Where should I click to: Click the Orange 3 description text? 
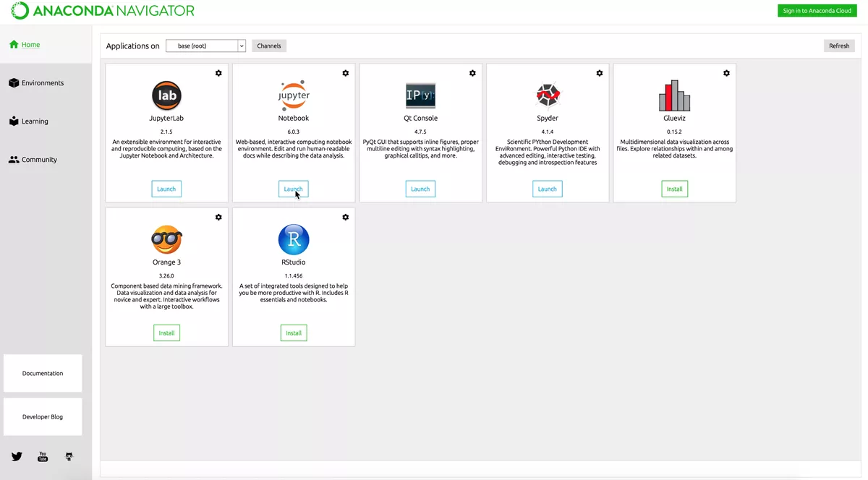tap(166, 296)
